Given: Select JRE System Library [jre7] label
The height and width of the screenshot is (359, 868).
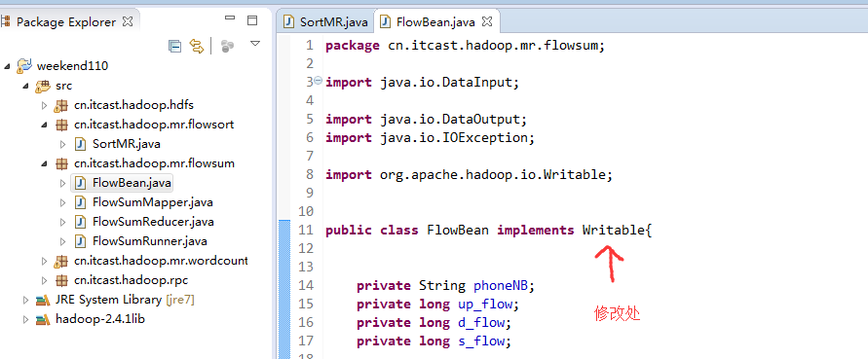Looking at the screenshot, I should click(x=125, y=300).
